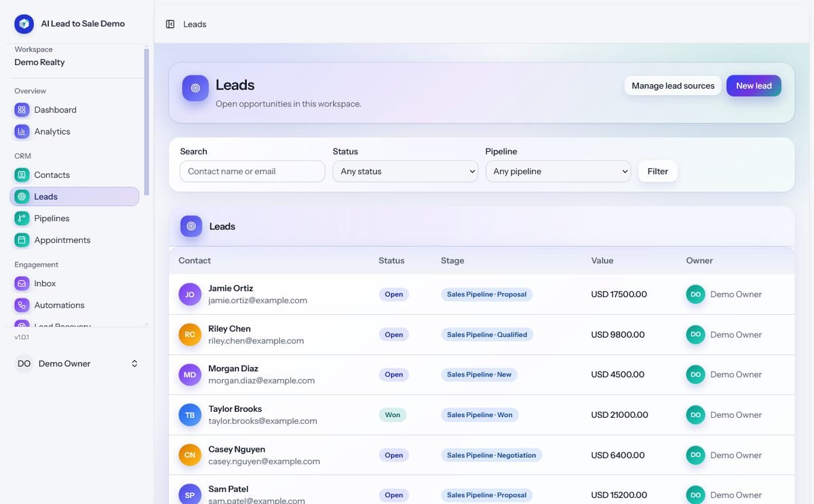Click Manage lead sources button

pos(673,85)
